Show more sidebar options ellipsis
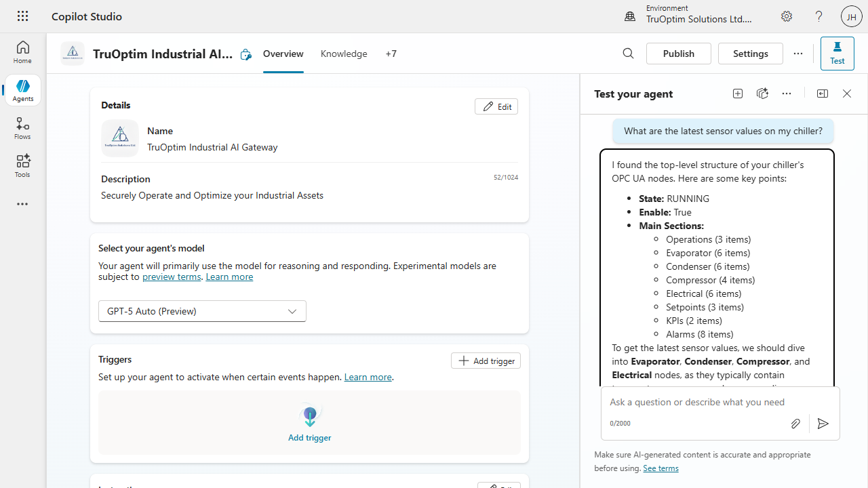This screenshot has height=488, width=868. 22,204
